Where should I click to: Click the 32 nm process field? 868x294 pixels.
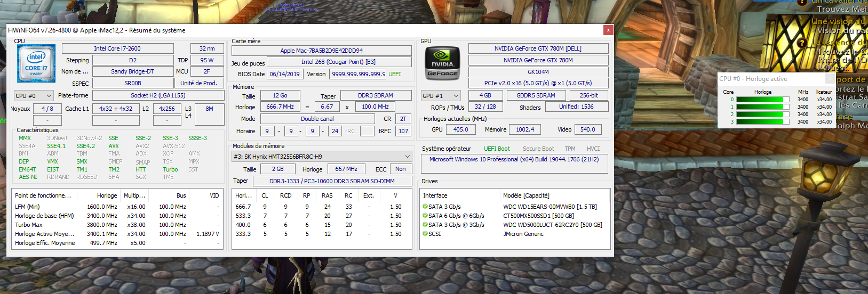pos(207,48)
